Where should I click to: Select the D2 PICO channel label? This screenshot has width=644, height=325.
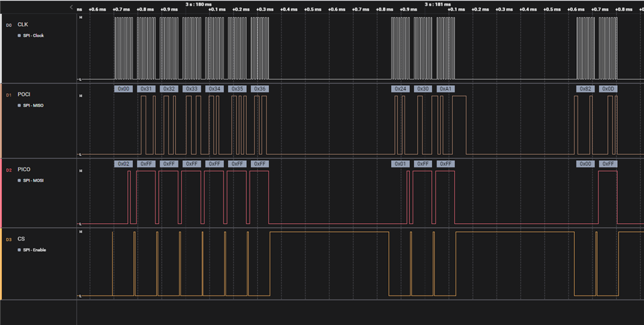[24, 170]
